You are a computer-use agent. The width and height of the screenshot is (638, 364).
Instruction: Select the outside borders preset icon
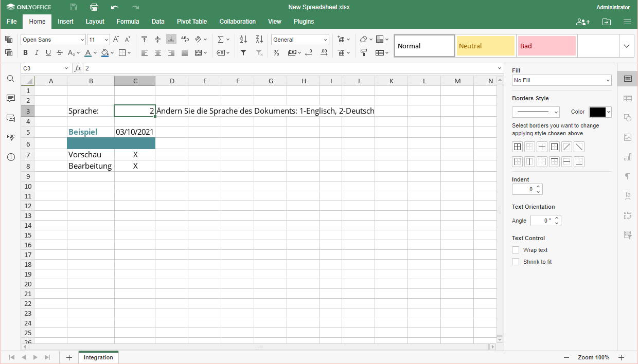click(x=554, y=147)
